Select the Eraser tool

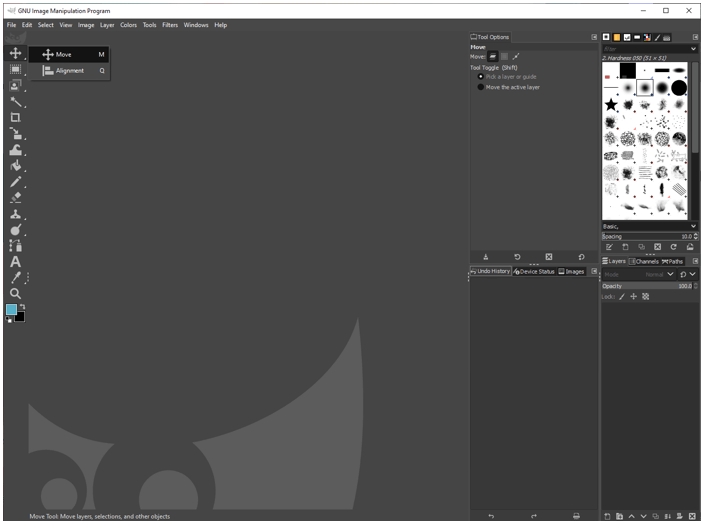coord(16,197)
